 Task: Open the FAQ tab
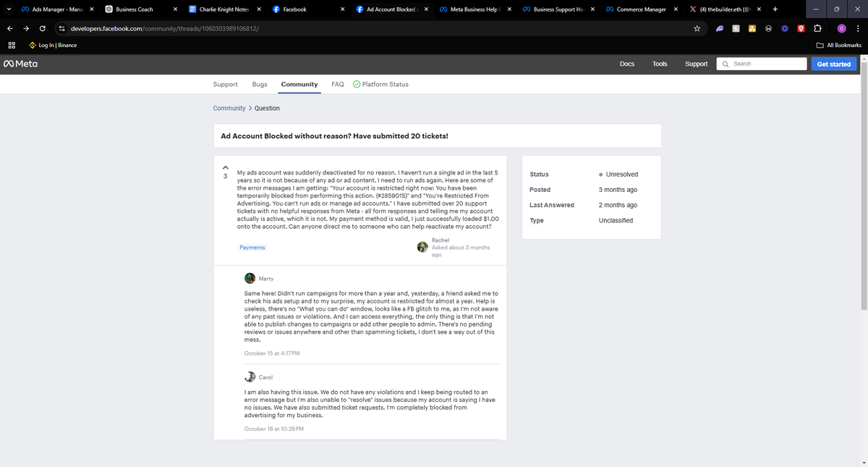[x=338, y=84]
